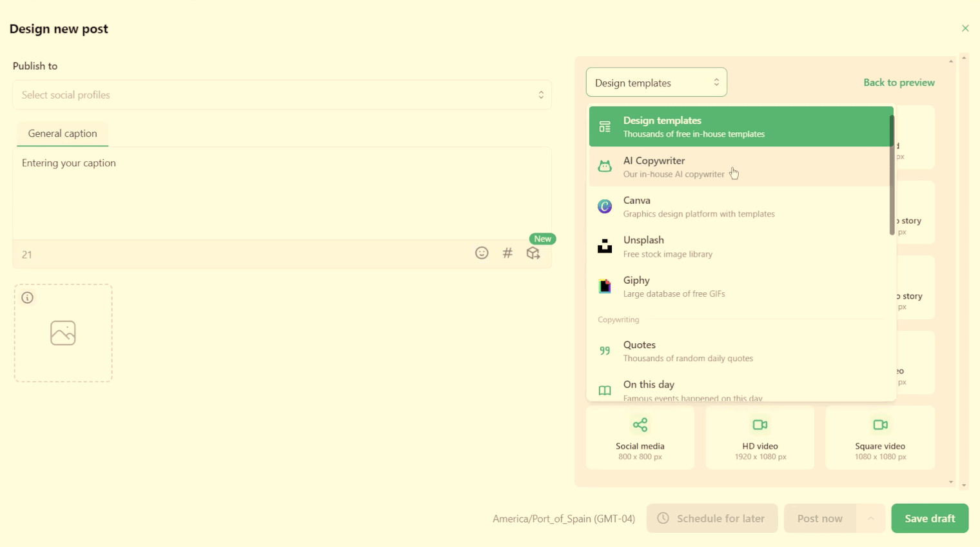
Task: Click the AI assistant icon with New badge
Action: pos(533,254)
